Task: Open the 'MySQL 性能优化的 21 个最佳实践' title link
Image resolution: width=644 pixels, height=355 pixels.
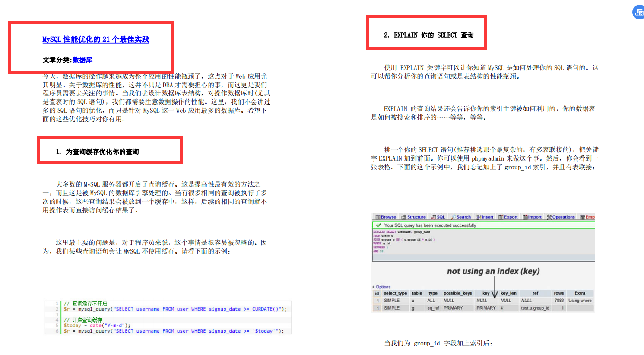Action: tap(95, 39)
